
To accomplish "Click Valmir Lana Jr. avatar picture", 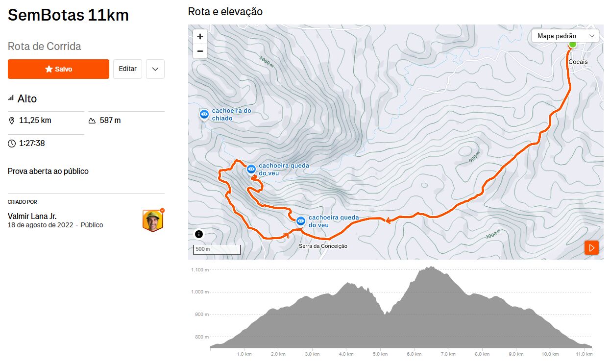I will (x=153, y=220).
